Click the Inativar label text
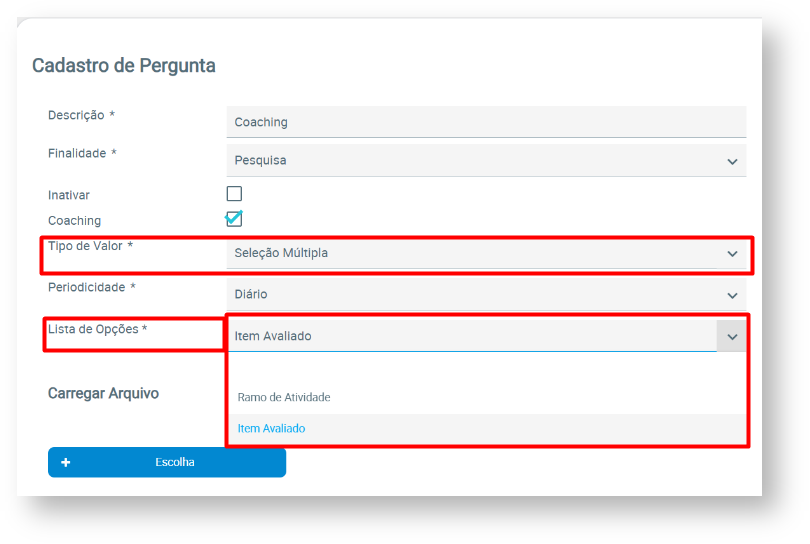 pyautogui.click(x=69, y=195)
